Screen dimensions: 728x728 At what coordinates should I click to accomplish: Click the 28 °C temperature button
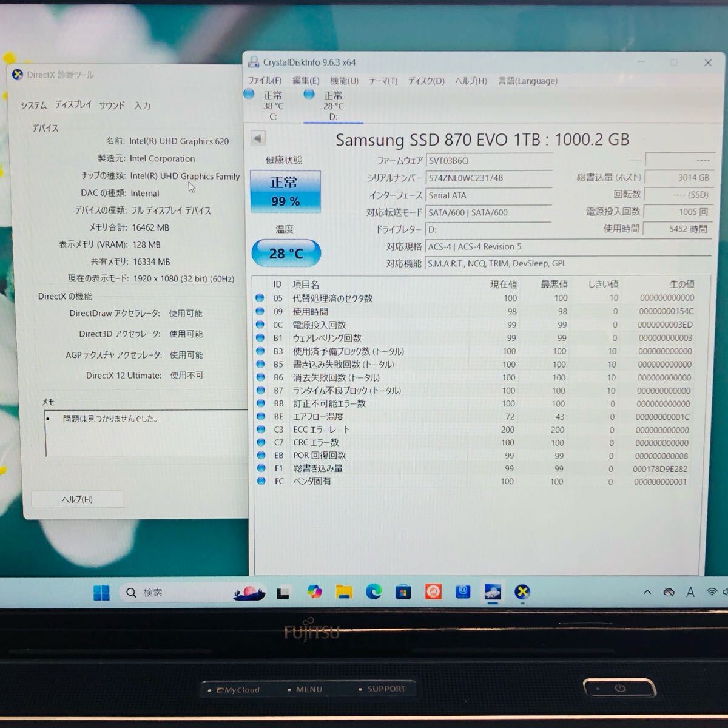286,253
